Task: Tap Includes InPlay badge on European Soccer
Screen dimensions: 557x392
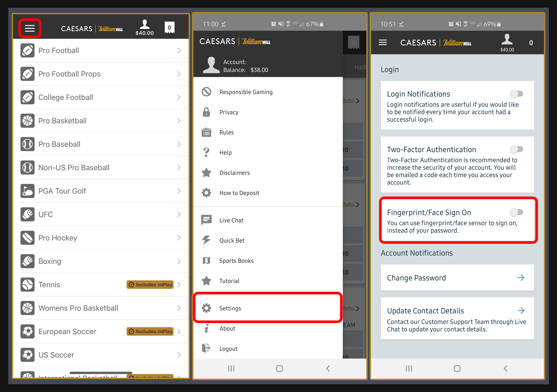Action: pos(150,331)
